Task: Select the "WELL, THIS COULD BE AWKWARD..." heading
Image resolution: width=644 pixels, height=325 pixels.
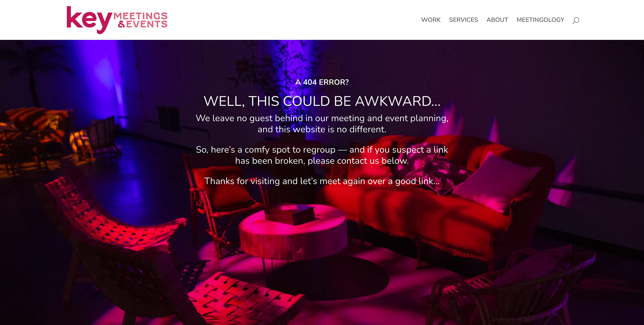Action: pyautogui.click(x=322, y=101)
